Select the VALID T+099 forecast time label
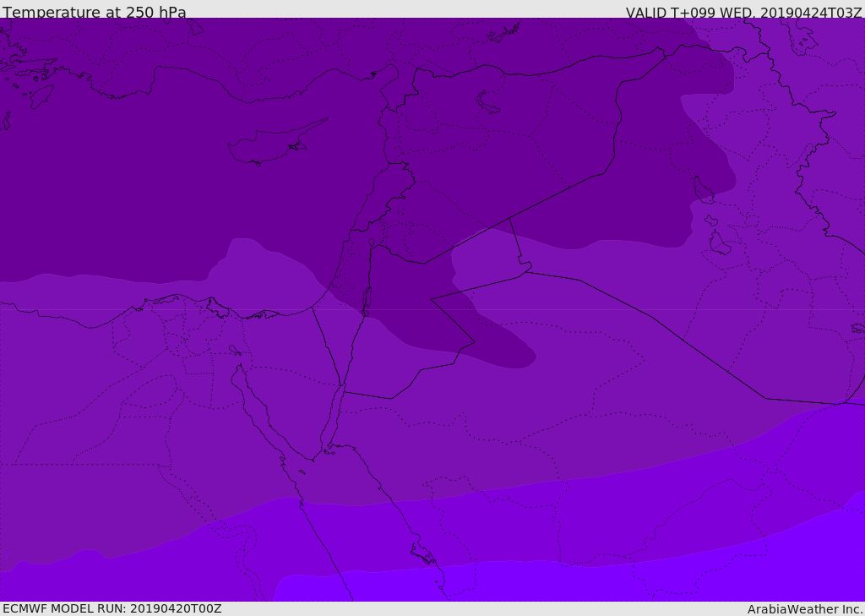Viewport: 865px width, 616px height. point(743,13)
